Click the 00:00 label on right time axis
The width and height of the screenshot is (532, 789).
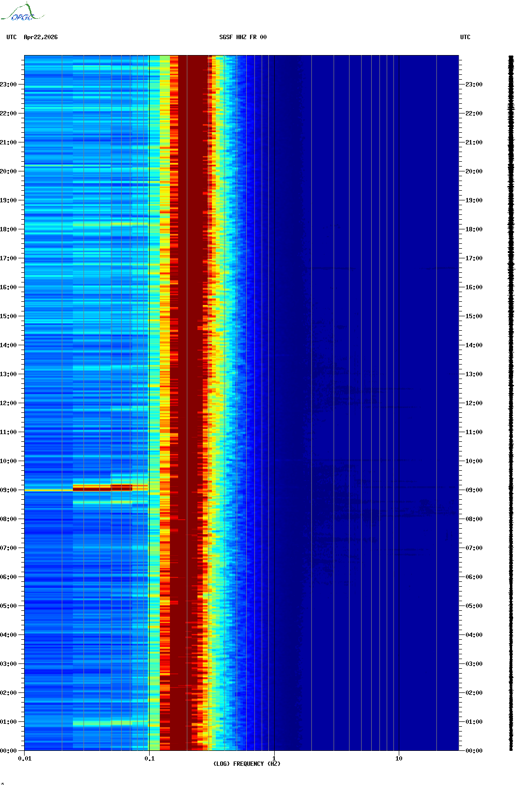pos(474,751)
